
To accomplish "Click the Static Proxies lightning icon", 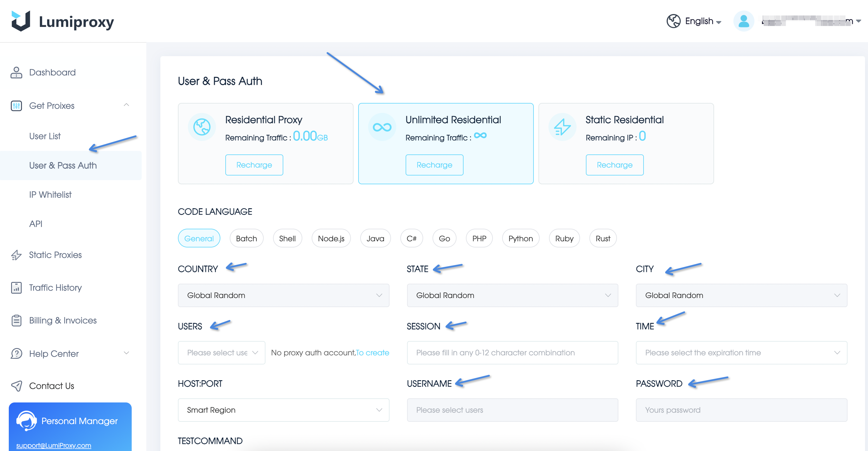I will 16,255.
